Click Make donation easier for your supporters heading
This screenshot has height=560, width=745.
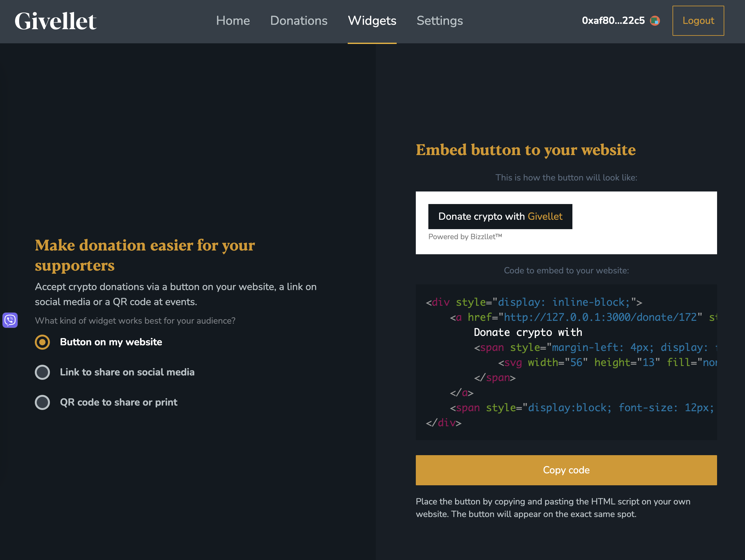click(x=145, y=255)
